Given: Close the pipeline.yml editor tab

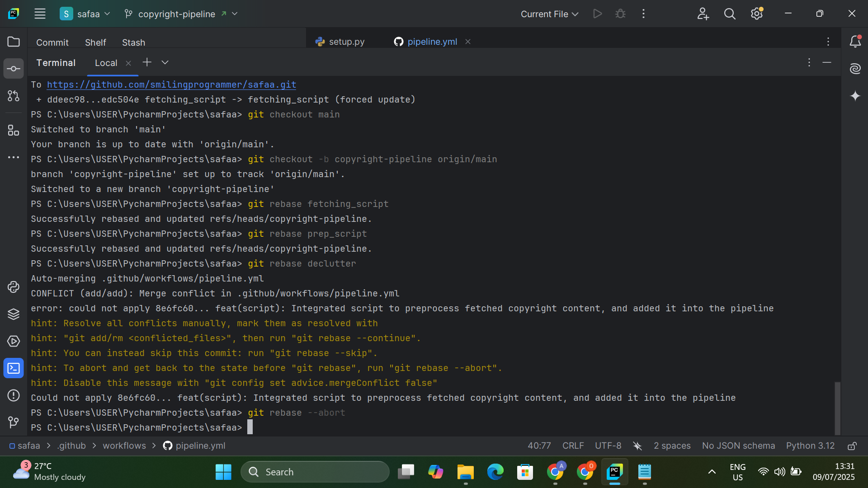Looking at the screenshot, I should 468,42.
